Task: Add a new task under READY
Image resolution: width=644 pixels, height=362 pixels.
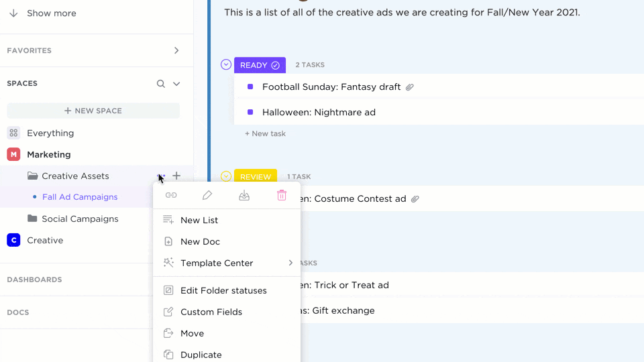Action: pyautogui.click(x=266, y=133)
